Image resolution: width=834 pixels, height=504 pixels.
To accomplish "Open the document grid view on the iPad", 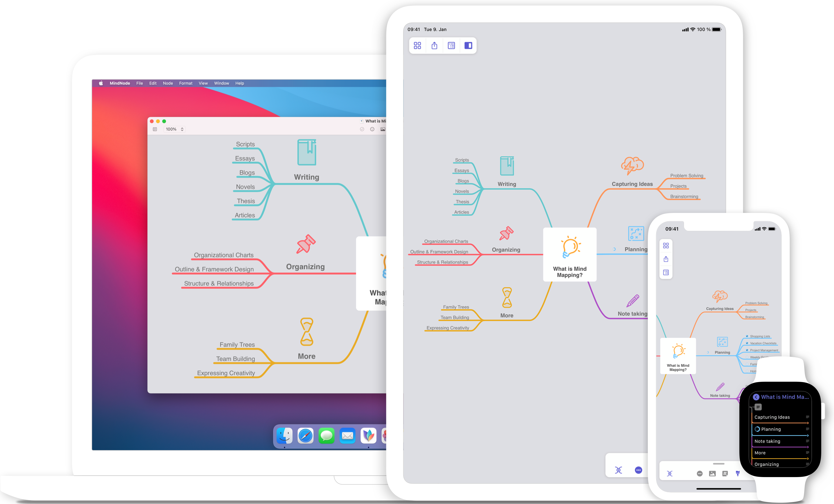I will coord(417,45).
